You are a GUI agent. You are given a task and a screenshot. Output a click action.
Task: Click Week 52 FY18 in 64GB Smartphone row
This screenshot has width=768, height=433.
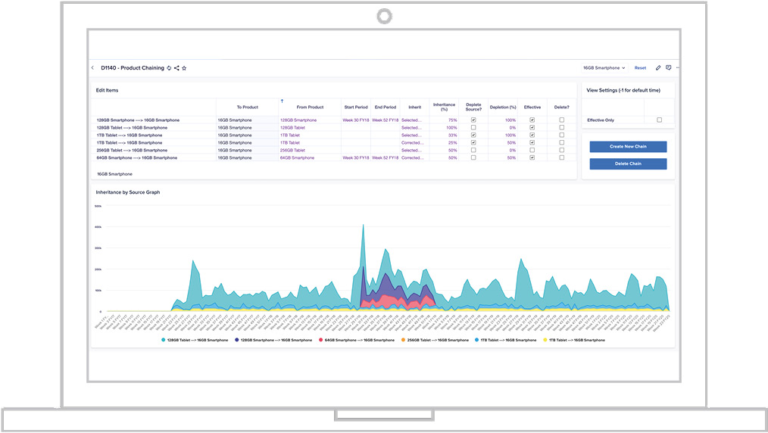[x=385, y=158]
